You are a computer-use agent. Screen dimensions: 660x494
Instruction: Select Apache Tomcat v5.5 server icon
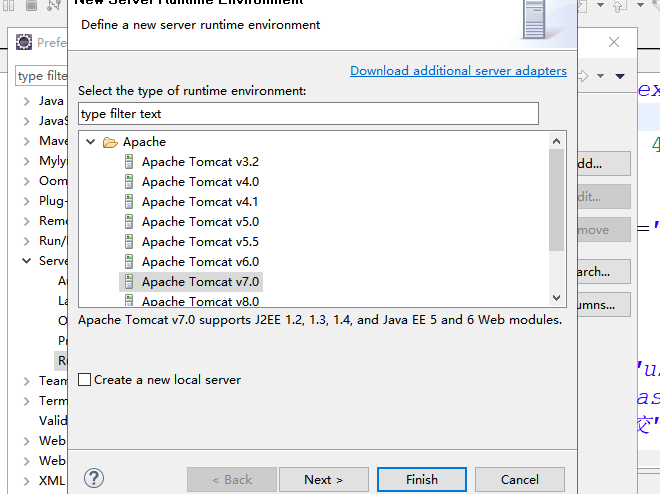[x=129, y=242]
